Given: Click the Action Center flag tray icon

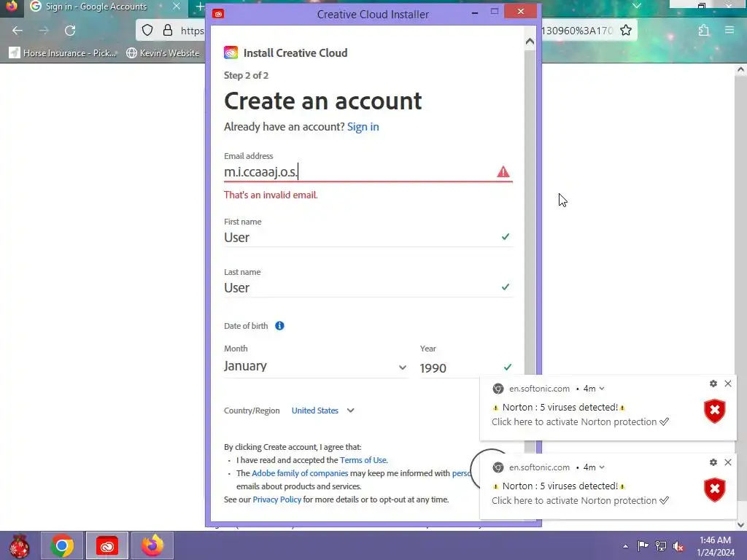Looking at the screenshot, I should pos(643,545).
